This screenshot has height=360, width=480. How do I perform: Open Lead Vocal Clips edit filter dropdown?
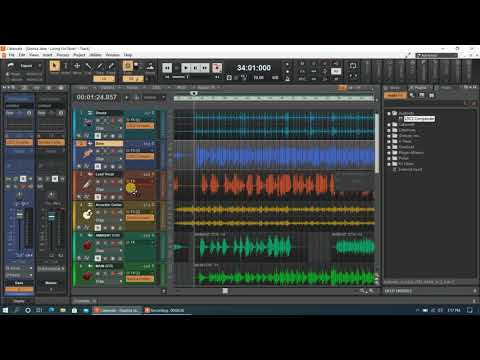pyautogui.click(x=109, y=189)
